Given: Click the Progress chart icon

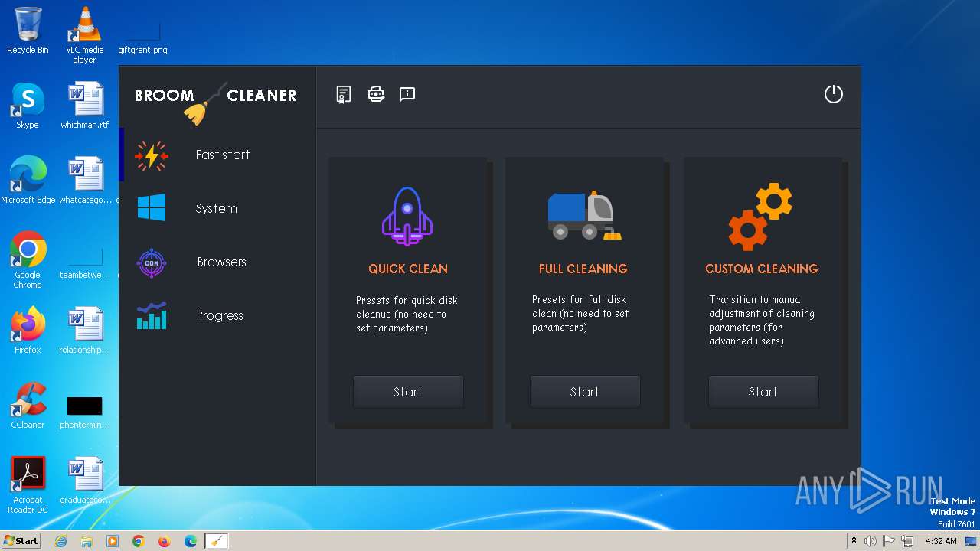Looking at the screenshot, I should tap(152, 315).
